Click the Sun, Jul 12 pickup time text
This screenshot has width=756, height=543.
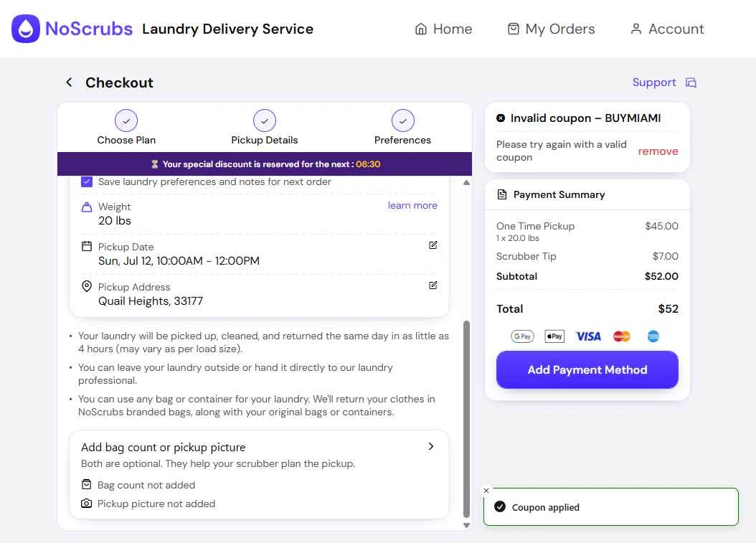click(x=179, y=261)
